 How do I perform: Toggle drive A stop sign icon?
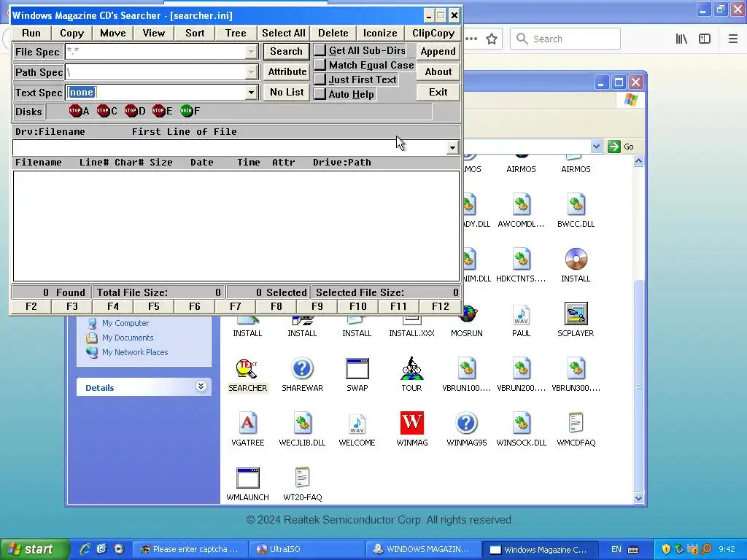(75, 111)
